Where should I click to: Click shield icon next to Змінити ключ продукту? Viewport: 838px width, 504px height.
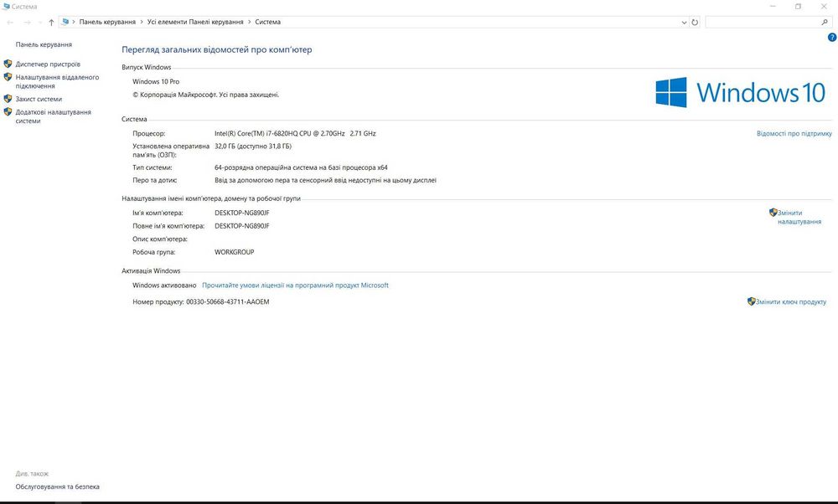pos(751,301)
